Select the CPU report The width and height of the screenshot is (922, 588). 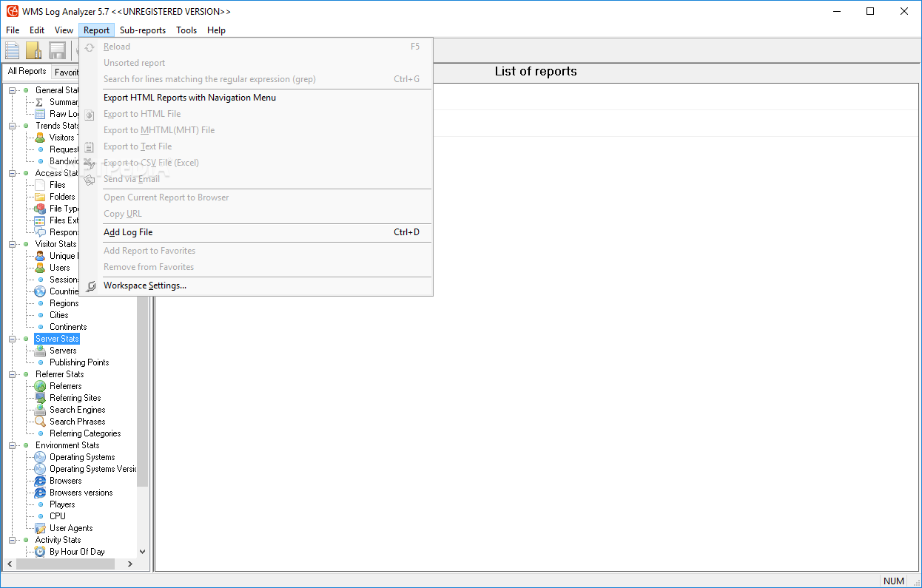click(x=58, y=516)
